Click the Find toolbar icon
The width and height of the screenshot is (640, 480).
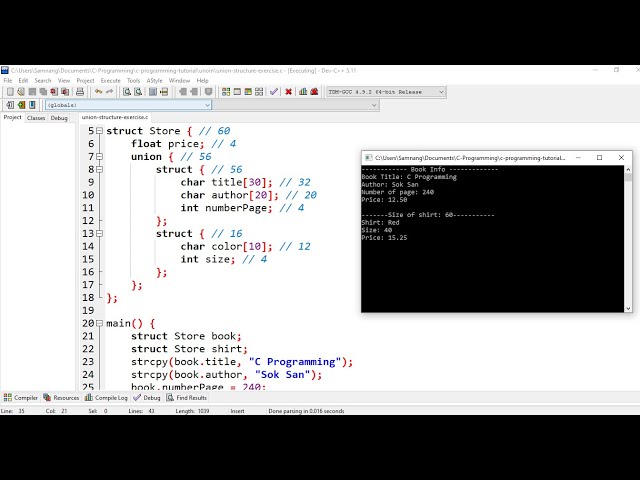[x=127, y=92]
